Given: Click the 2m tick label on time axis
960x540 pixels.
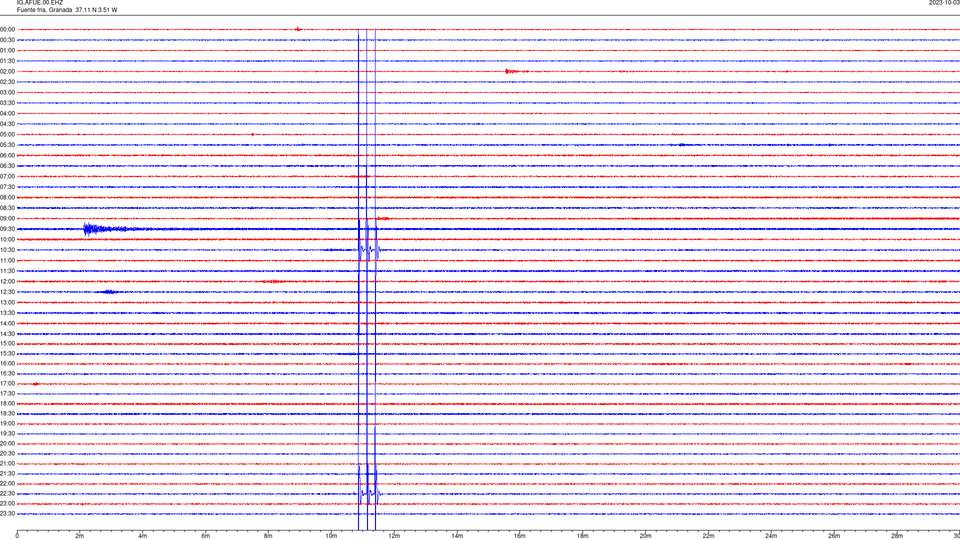Looking at the screenshot, I should 80,536.
